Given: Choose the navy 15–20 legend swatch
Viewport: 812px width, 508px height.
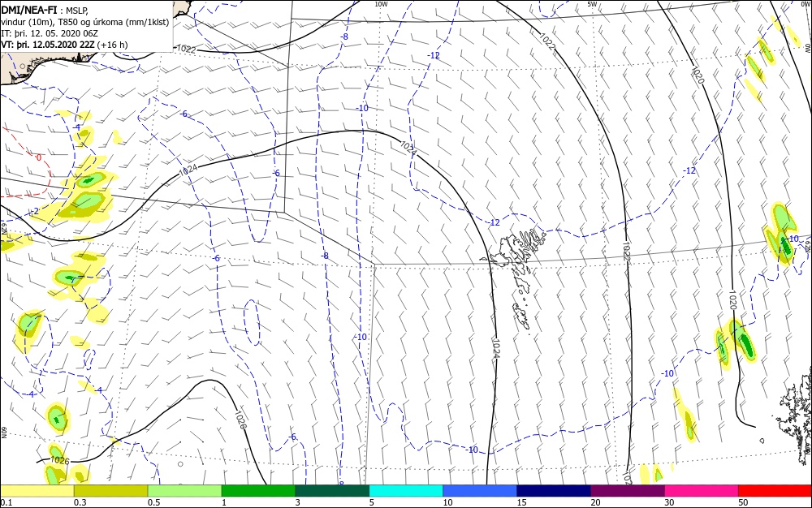Looking at the screenshot, I should tap(554, 491).
